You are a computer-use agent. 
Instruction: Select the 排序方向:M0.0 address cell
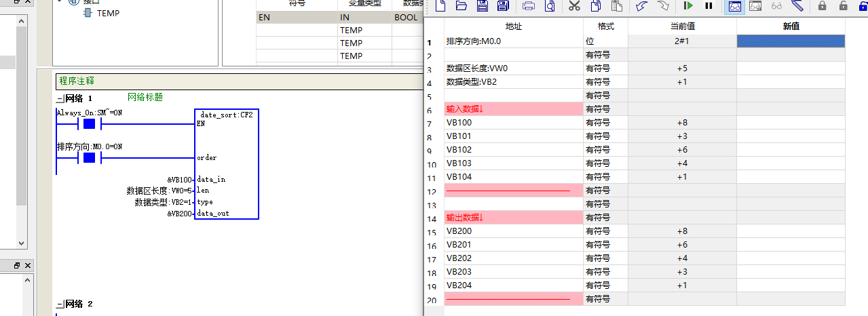(x=514, y=41)
